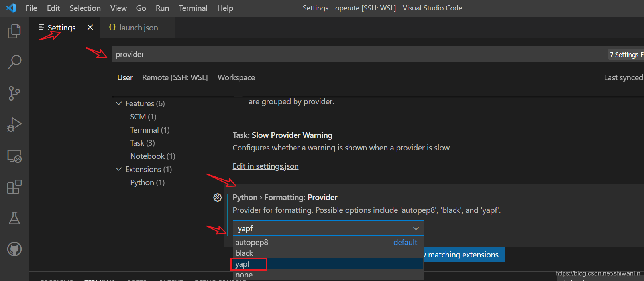Switch to the launch.json editor tab
The image size is (644, 281).
point(138,28)
